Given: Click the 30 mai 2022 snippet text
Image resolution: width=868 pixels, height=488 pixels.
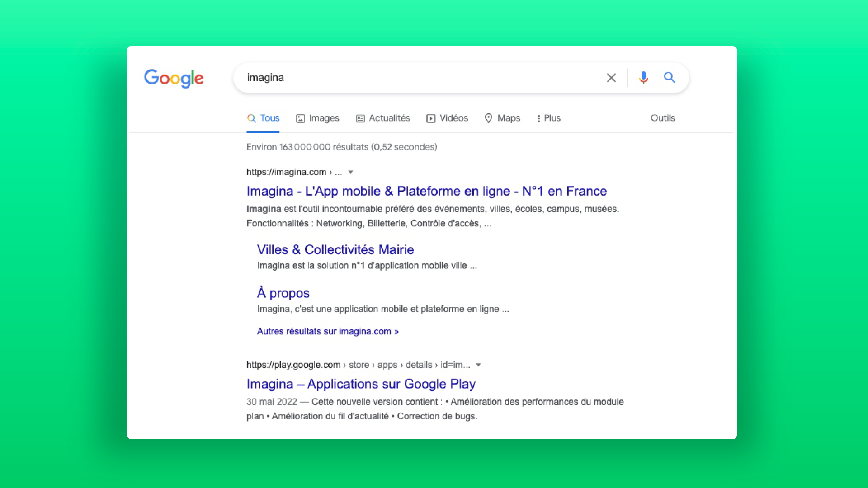Looking at the screenshot, I should (435, 409).
